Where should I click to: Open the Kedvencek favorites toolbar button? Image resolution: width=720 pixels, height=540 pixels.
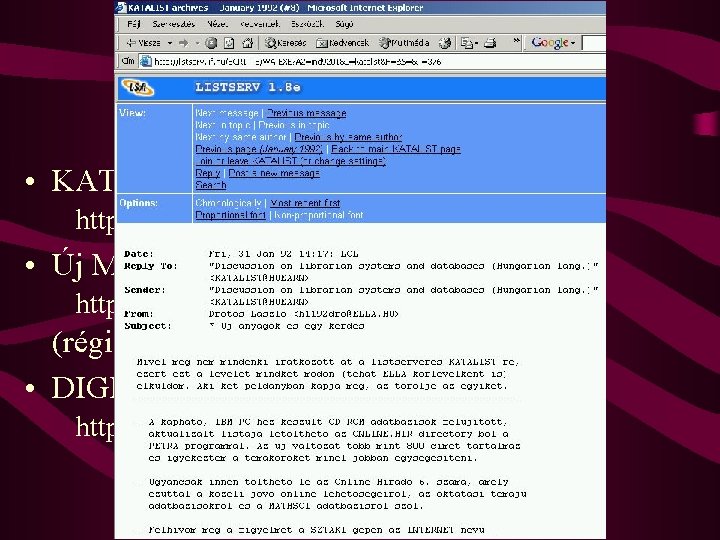pos(343,43)
